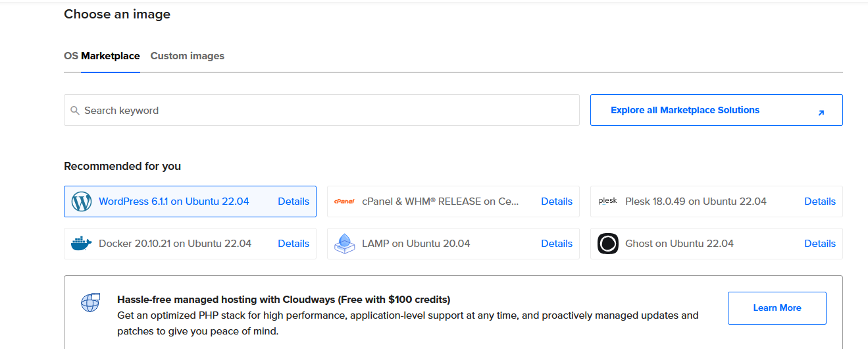Click into the Search keyword field

(322, 110)
